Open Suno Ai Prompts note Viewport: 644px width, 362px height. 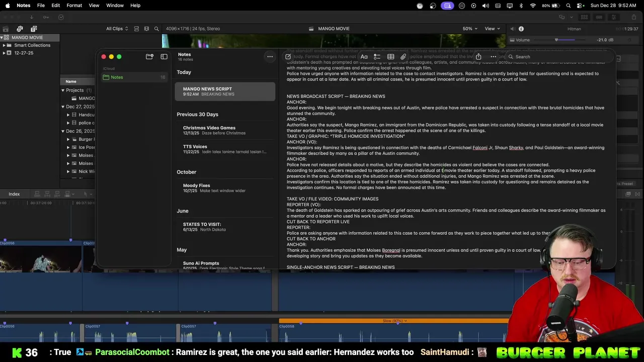point(225,265)
